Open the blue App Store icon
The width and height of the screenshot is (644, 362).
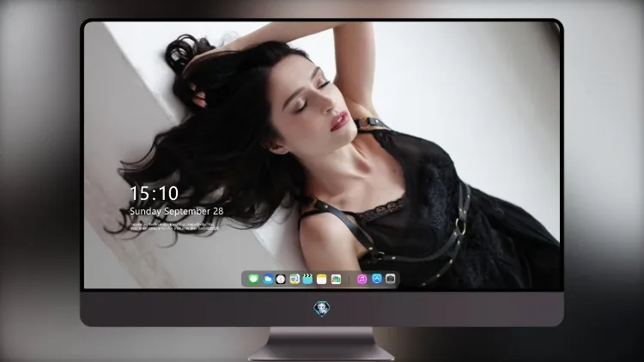pyautogui.click(x=377, y=279)
